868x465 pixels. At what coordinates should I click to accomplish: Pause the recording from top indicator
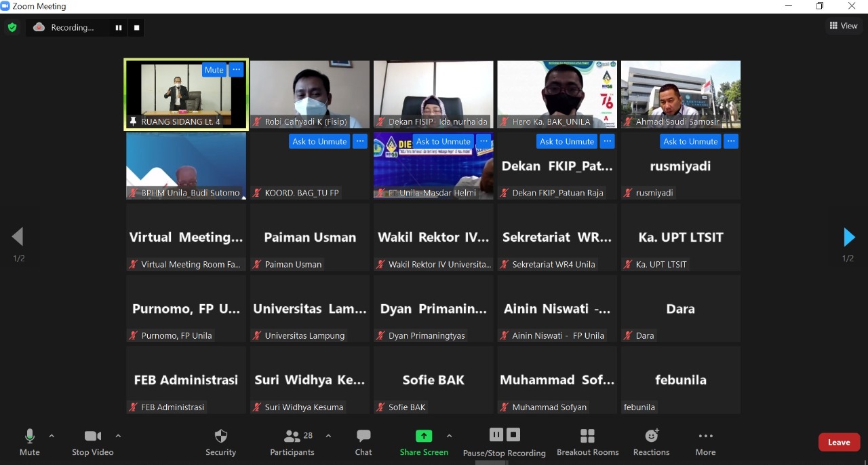[x=119, y=28]
